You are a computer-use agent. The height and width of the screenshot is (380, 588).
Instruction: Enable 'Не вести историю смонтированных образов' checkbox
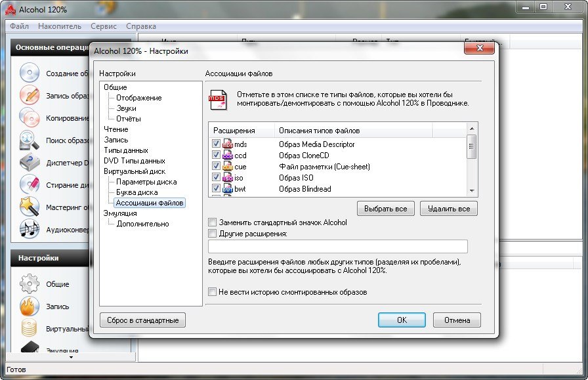pyautogui.click(x=212, y=292)
